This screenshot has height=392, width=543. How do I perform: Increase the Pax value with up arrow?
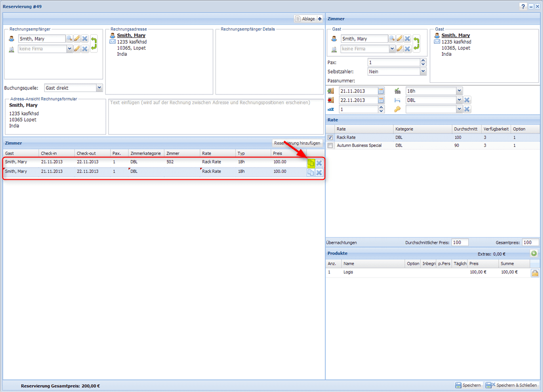[x=423, y=61]
